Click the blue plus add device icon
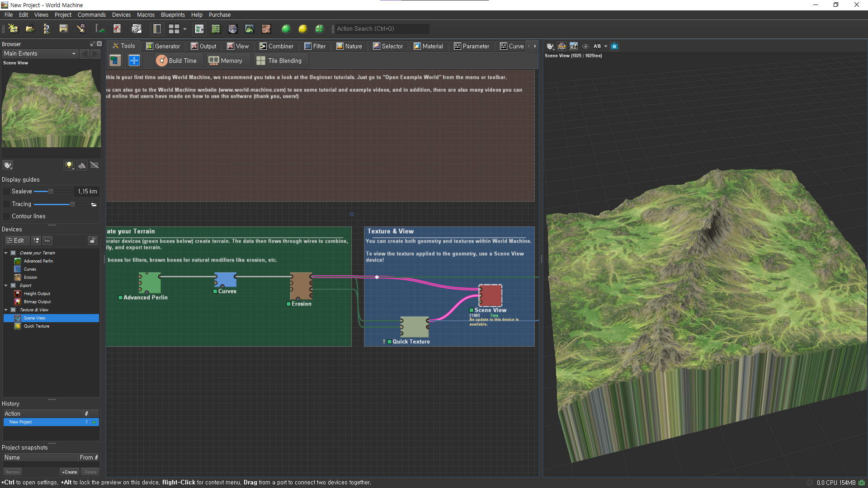 click(x=134, y=61)
